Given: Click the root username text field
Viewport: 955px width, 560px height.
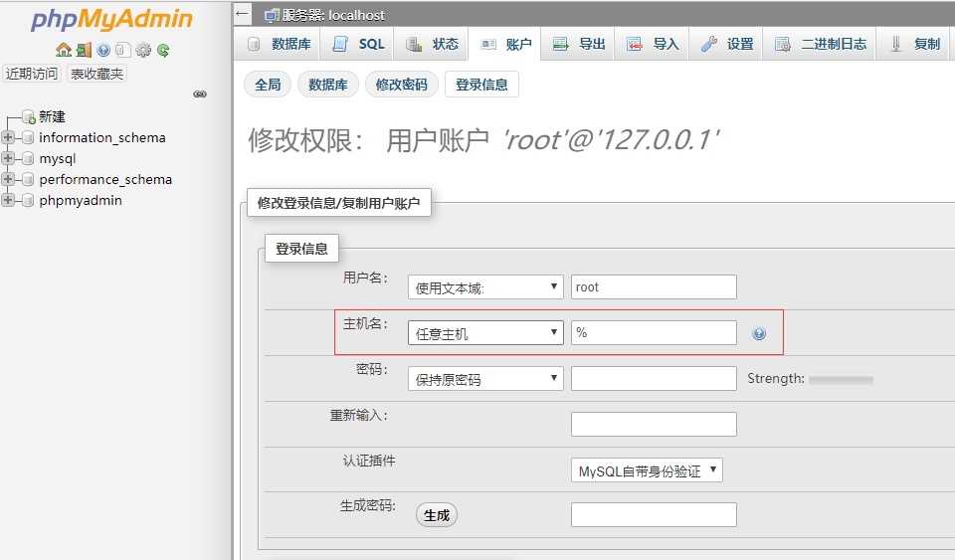Looking at the screenshot, I should tap(654, 287).
